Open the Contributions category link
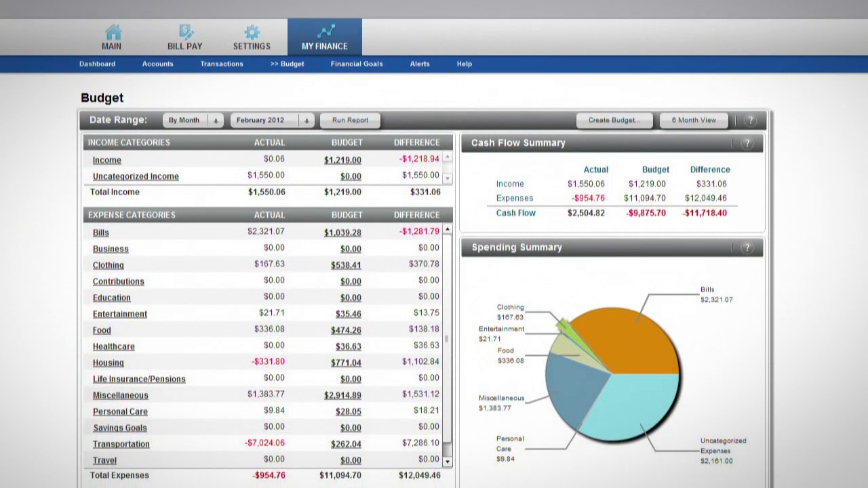Image resolution: width=868 pixels, height=488 pixels. tap(119, 281)
